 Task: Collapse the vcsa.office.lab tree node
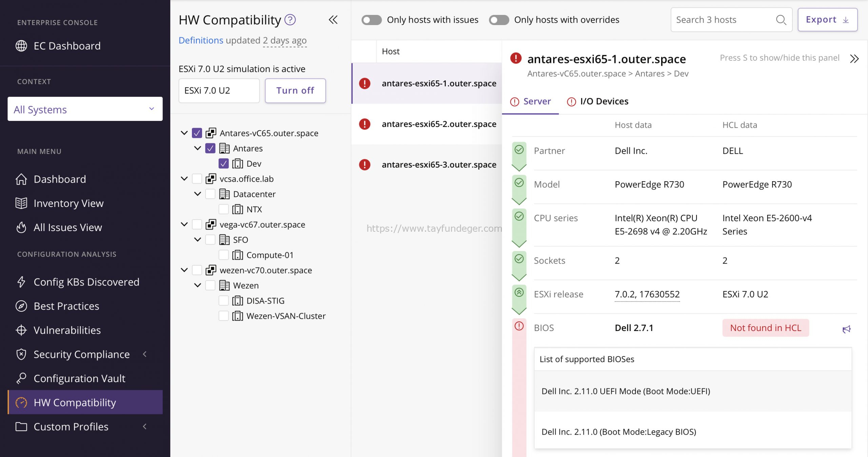(x=184, y=179)
